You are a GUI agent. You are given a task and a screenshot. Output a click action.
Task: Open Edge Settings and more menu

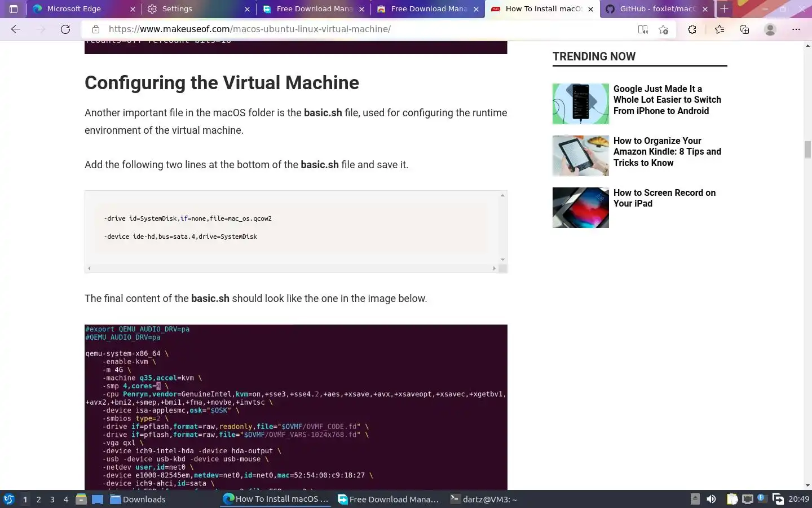coord(796,29)
